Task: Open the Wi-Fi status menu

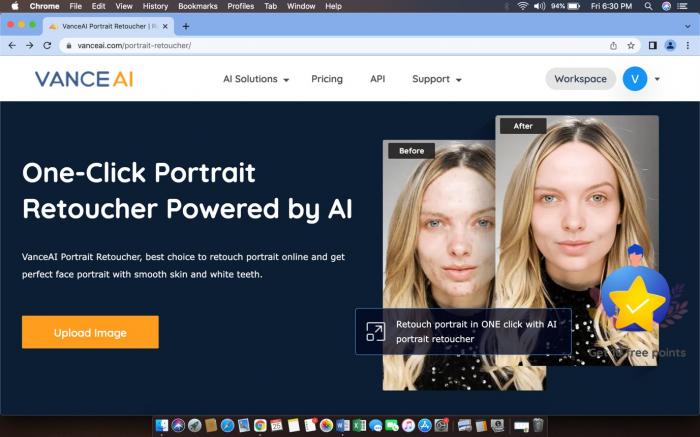Action: click(x=522, y=6)
